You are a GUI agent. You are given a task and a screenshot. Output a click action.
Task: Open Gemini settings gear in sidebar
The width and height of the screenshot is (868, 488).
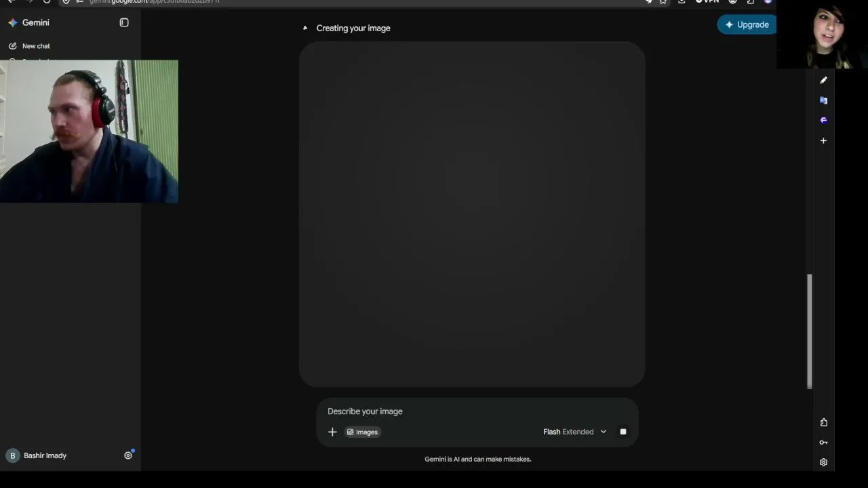(128, 455)
